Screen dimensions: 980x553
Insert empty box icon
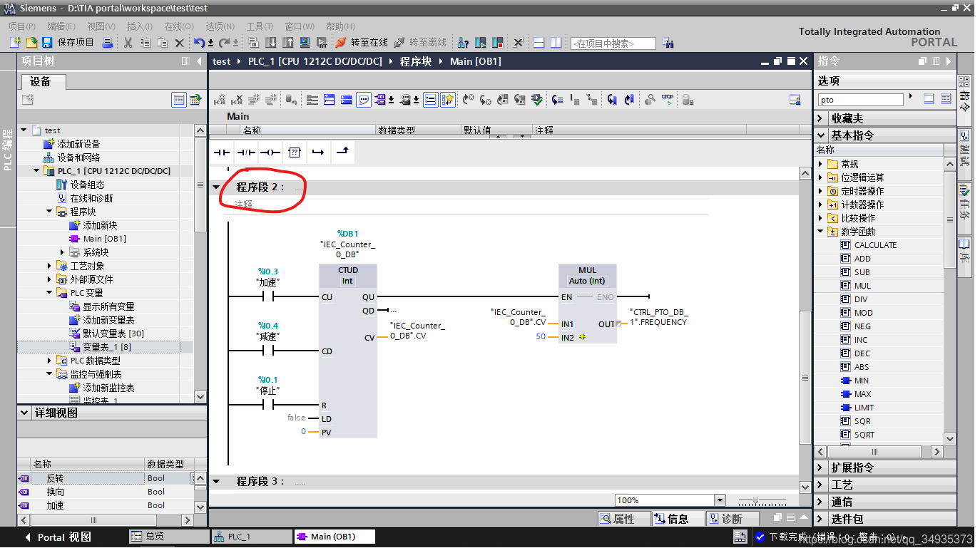295,153
